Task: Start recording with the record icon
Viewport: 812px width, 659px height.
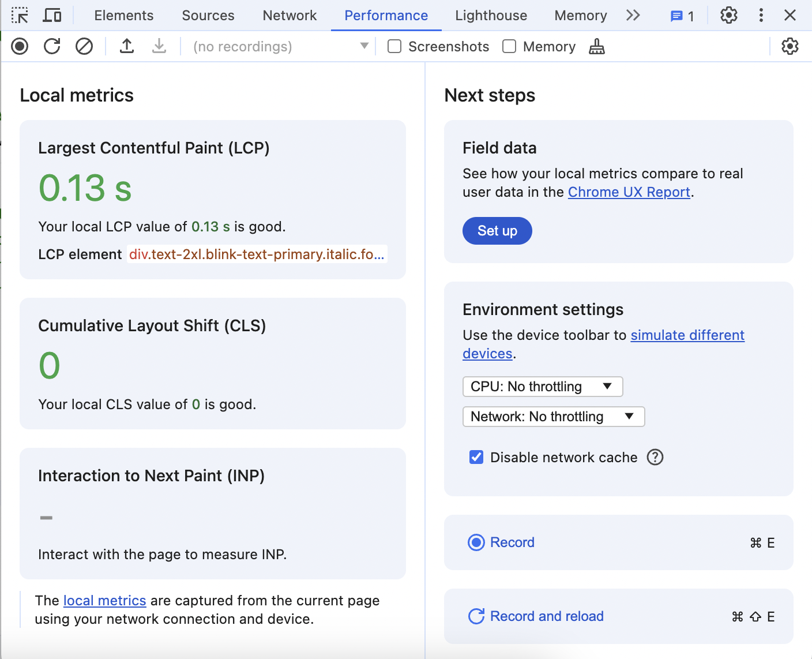Action: (19, 46)
